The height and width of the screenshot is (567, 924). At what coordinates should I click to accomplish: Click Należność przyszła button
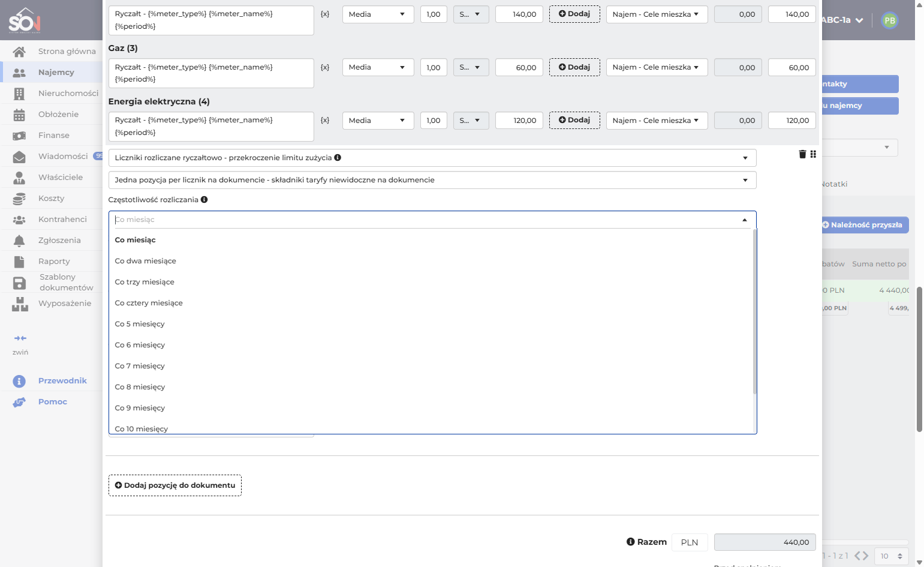click(865, 225)
